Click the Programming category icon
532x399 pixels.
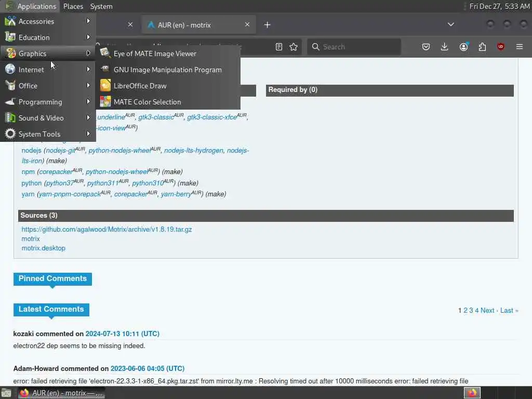click(x=10, y=101)
